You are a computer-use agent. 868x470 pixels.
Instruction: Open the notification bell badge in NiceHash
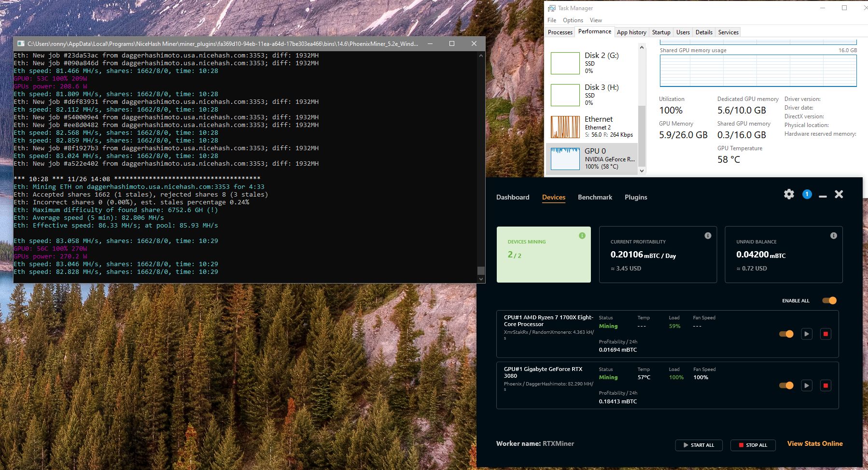(x=807, y=194)
